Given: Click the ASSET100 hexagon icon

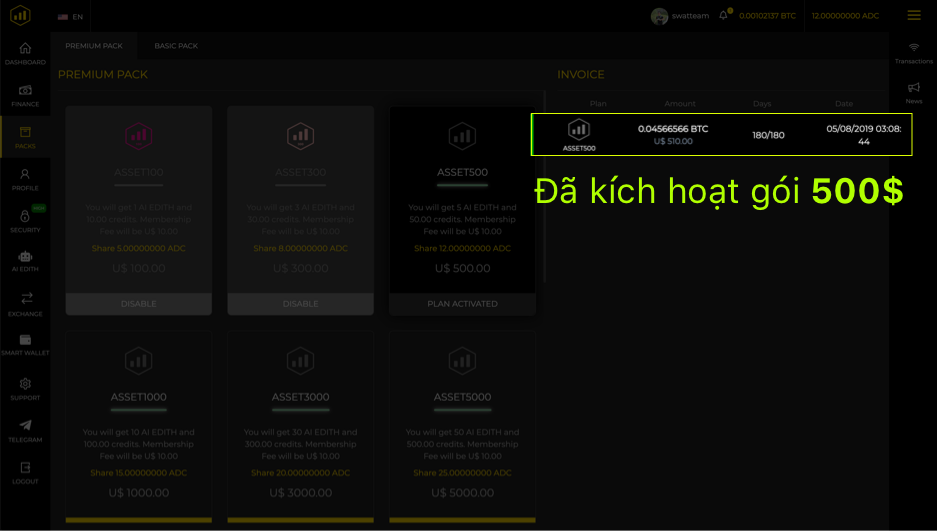Looking at the screenshot, I should (139, 136).
